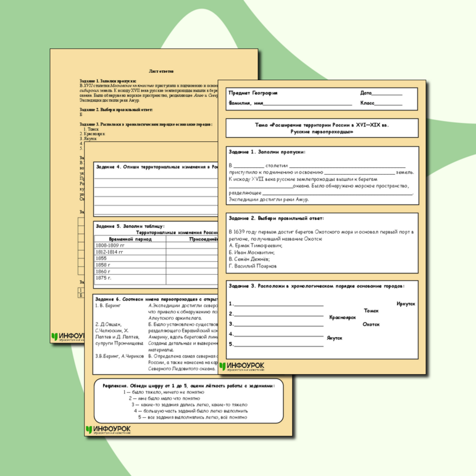
Task: Select the city label Иркутск
Action: coord(406,304)
